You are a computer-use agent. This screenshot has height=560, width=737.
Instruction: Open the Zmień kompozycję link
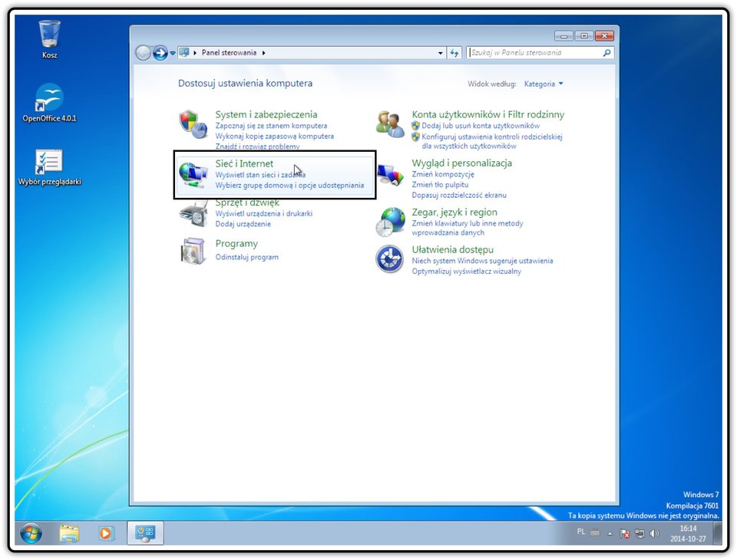[443, 174]
